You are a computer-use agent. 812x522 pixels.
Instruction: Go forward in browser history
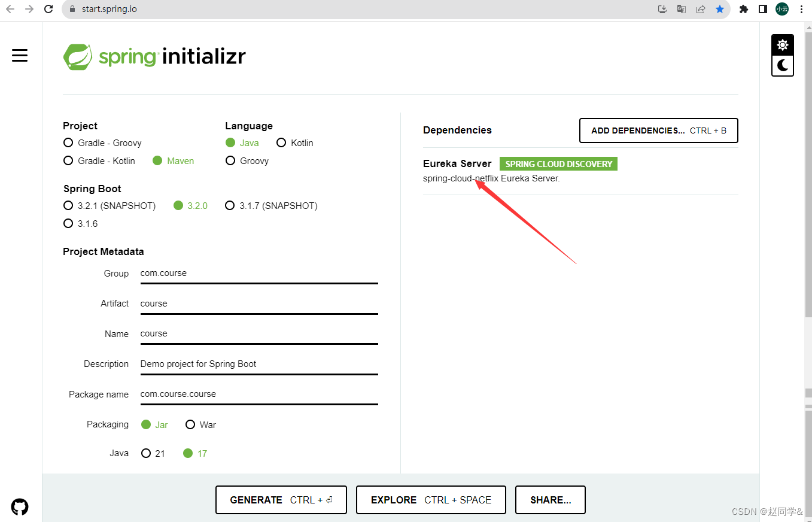29,9
